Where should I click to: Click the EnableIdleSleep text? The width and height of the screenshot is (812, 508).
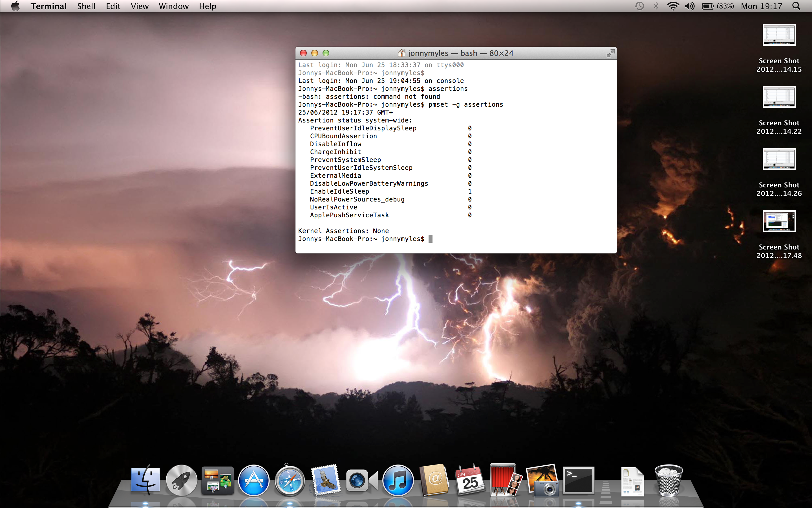point(339,192)
